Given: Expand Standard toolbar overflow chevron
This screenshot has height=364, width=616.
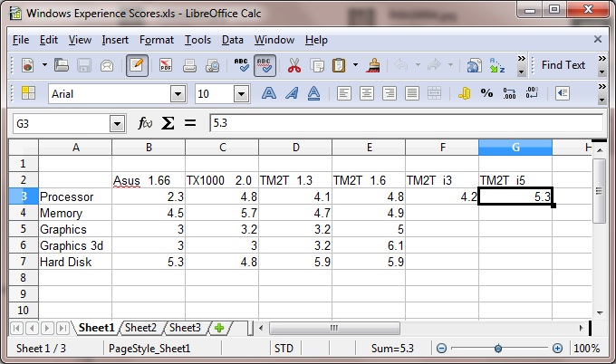Looking at the screenshot, I should pos(521,59).
